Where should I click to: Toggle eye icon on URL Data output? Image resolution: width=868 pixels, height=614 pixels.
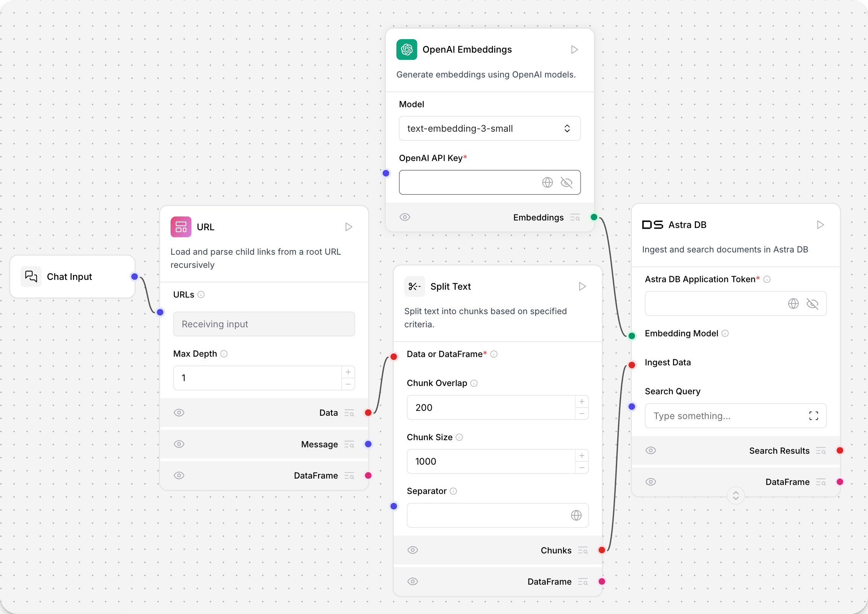[x=179, y=412]
